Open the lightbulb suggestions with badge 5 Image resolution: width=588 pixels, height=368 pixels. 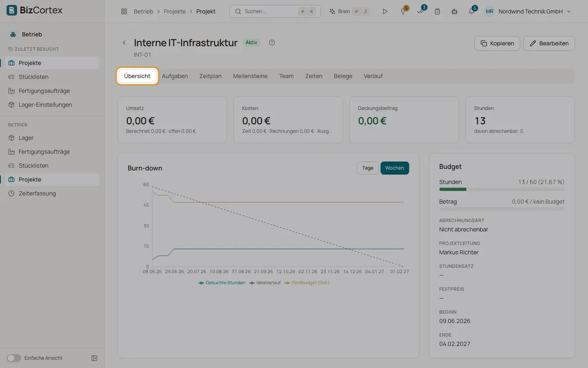click(403, 11)
